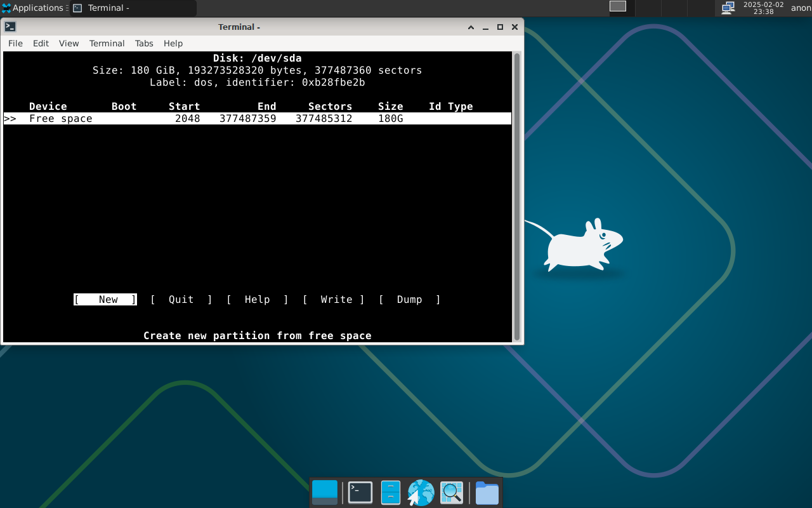Click the 'Size' column header

[x=391, y=107]
